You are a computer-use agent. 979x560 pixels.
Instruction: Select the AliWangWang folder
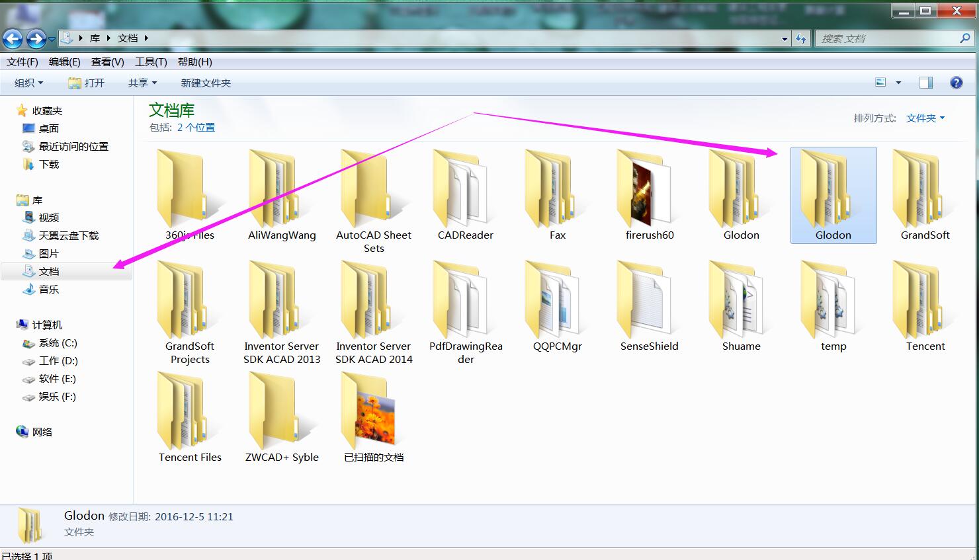pyautogui.click(x=282, y=195)
